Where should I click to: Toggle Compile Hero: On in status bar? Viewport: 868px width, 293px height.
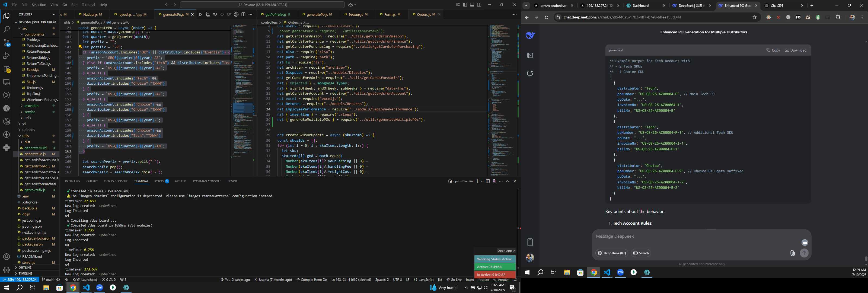click(x=312, y=279)
